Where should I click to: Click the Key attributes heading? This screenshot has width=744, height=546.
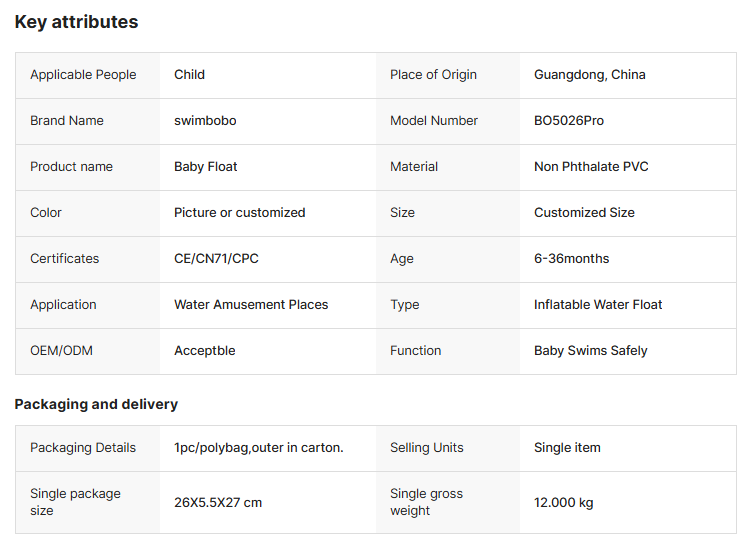(x=76, y=22)
